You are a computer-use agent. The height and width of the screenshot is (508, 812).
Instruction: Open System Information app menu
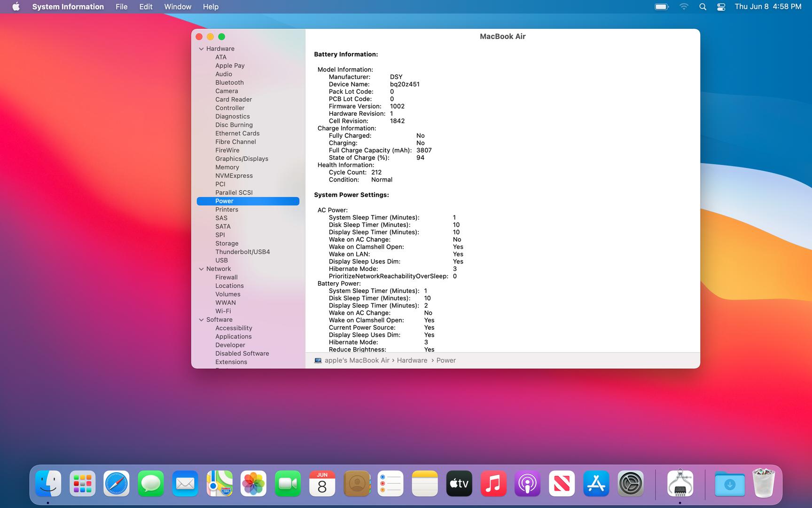pyautogui.click(x=68, y=7)
